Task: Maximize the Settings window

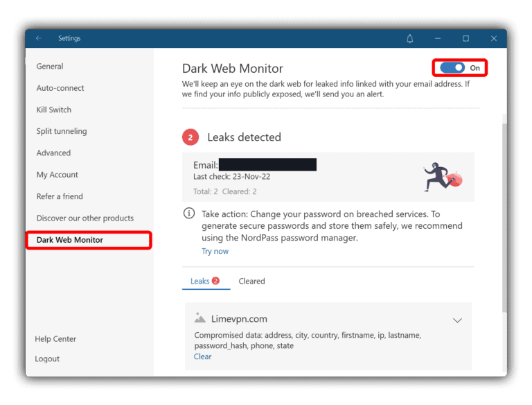Action: tap(465, 39)
